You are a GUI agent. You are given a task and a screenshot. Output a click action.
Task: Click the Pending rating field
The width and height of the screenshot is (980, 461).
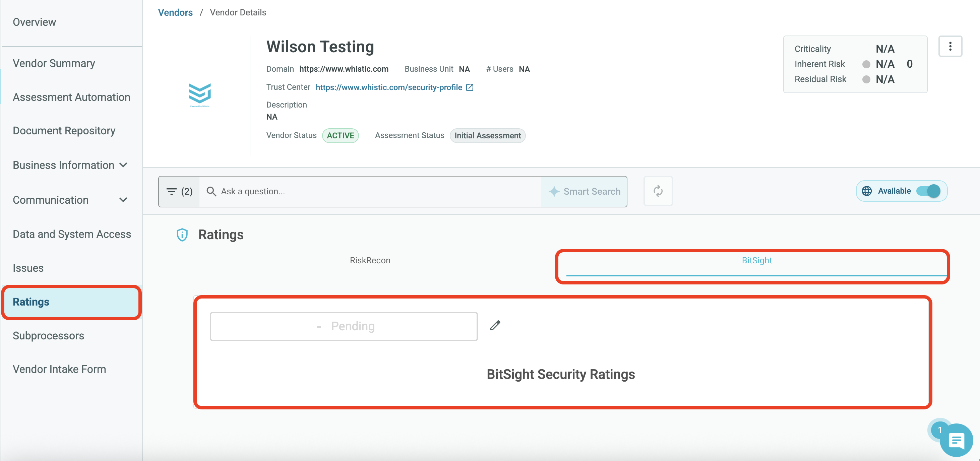344,326
